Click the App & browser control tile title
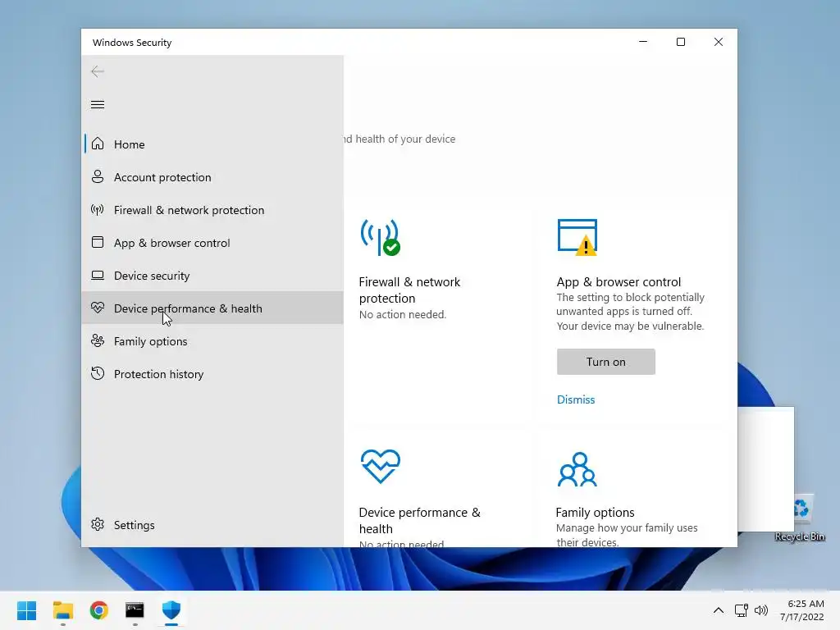 point(619,282)
